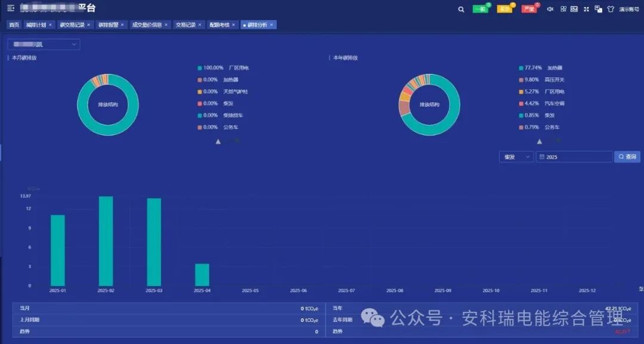Viewport: 644px width, 344px height.
Task: Toggle 厂区用电 100.00% legend in monthly chart
Action: pos(224,68)
